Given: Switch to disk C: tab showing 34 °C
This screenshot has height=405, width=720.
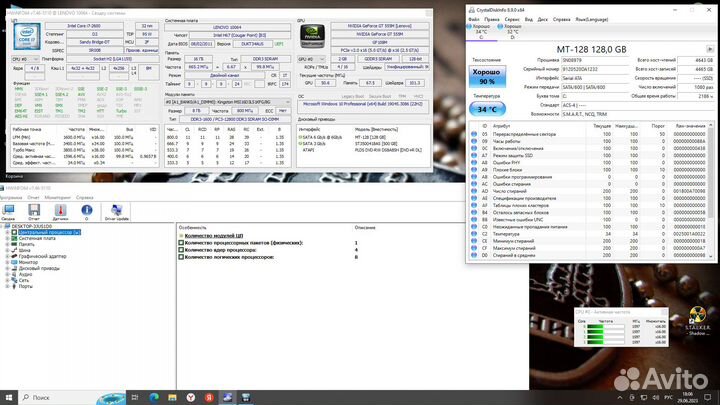Looking at the screenshot, I should (481, 32).
